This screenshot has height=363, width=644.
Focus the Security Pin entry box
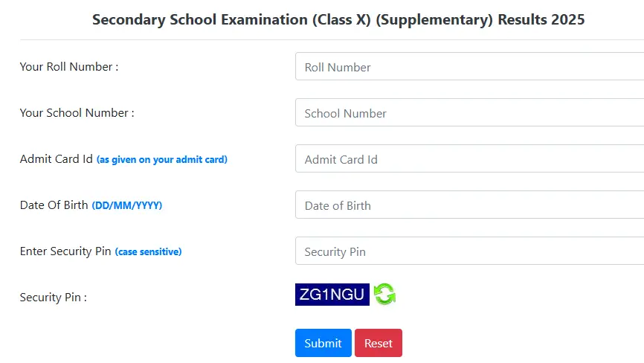tap(469, 251)
